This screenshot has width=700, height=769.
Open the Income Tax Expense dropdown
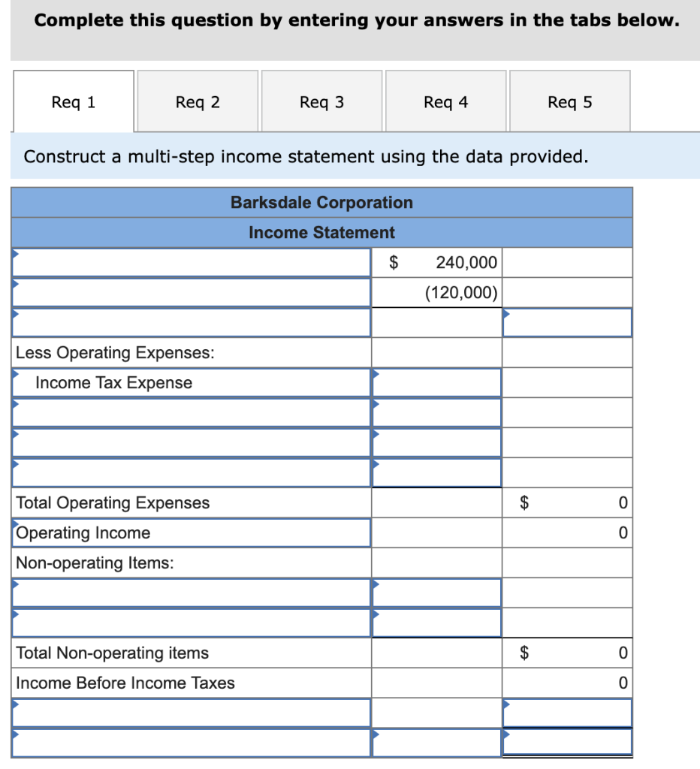coord(192,382)
